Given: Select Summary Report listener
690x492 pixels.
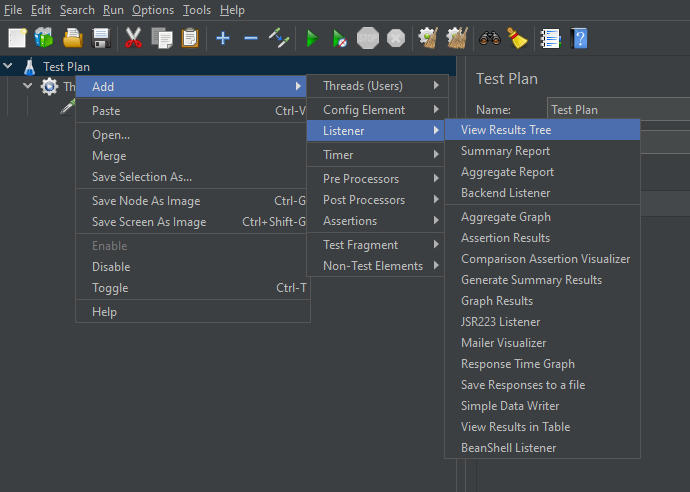Looking at the screenshot, I should point(542,151).
